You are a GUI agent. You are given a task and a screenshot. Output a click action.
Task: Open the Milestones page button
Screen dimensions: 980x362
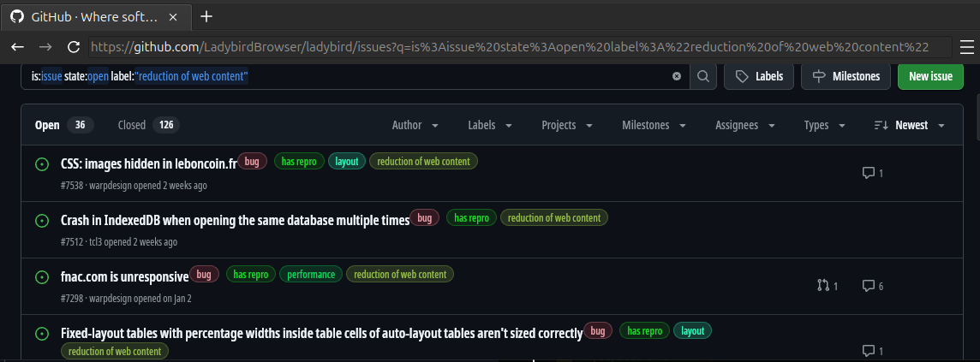(846, 76)
